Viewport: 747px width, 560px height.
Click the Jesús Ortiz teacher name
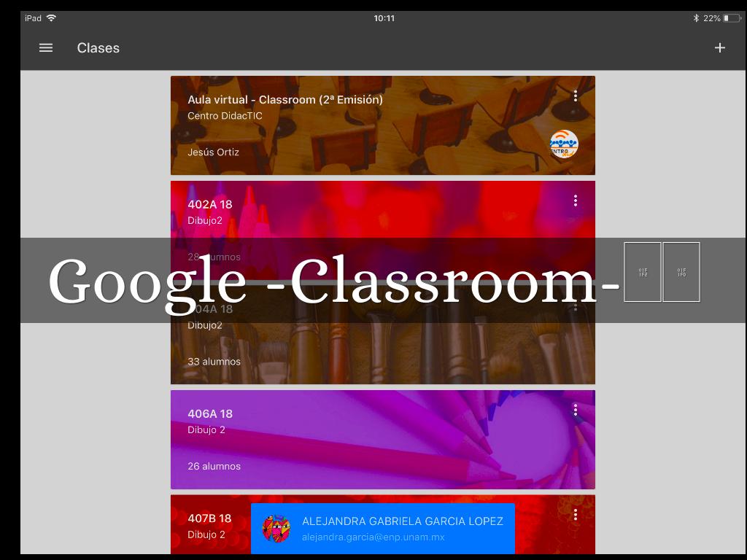click(x=213, y=152)
